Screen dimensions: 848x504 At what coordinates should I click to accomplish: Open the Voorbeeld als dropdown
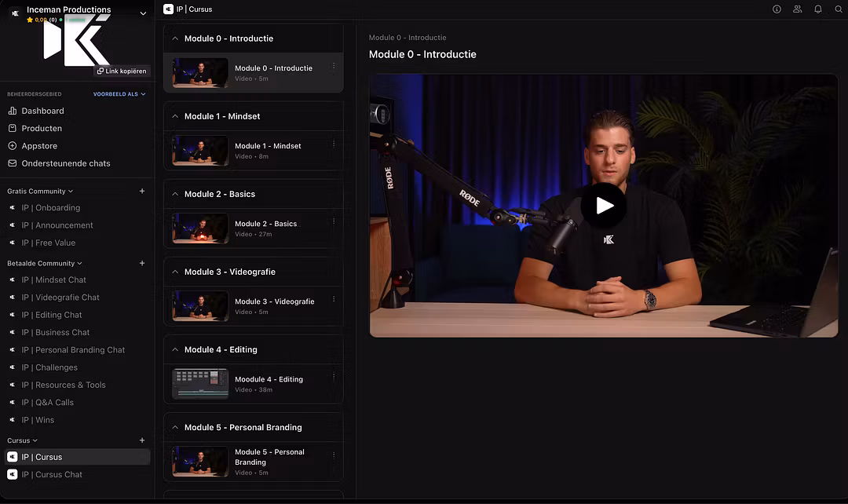(x=119, y=94)
